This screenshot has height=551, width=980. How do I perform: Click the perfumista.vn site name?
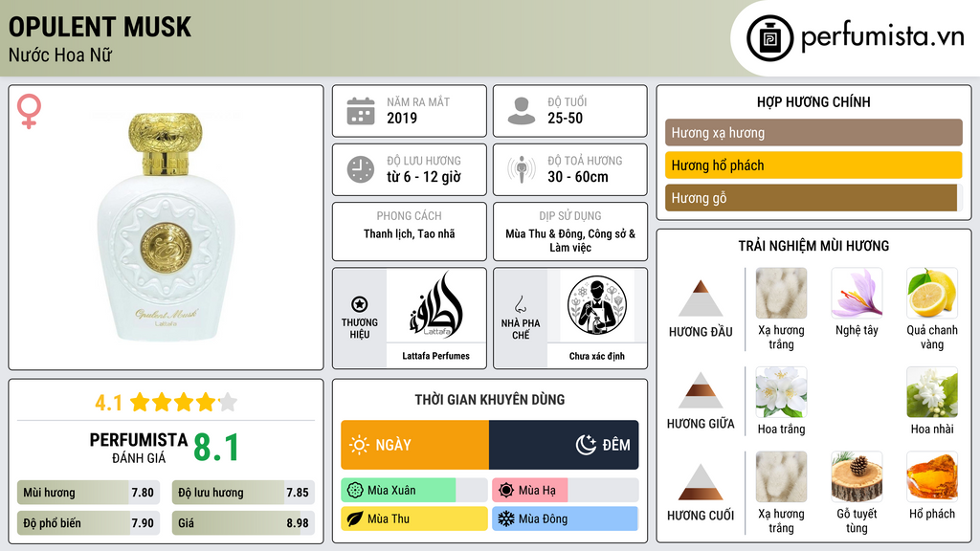point(882,37)
